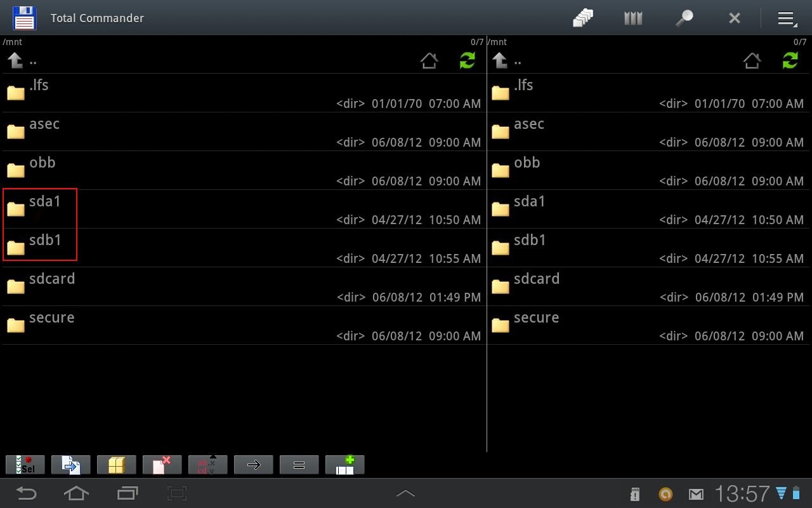Screen dimensions: 812x508
Task: Open sda1 folder in left panel
Action: [x=244, y=210]
